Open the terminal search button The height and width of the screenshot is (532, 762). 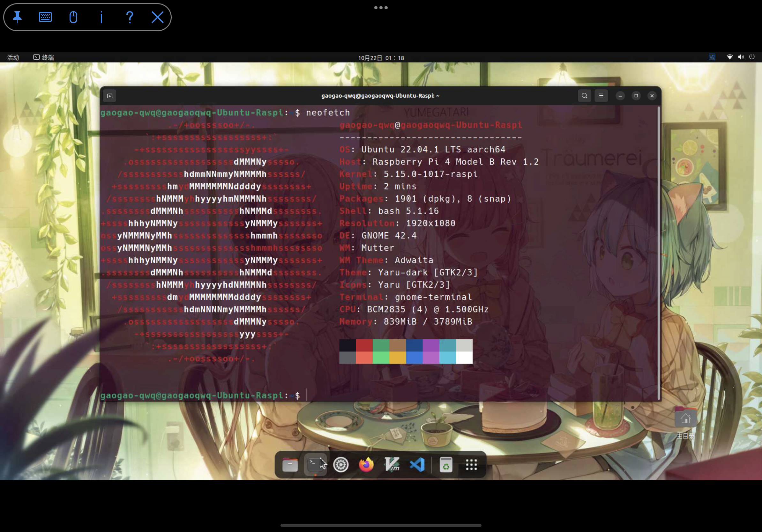pyautogui.click(x=585, y=96)
